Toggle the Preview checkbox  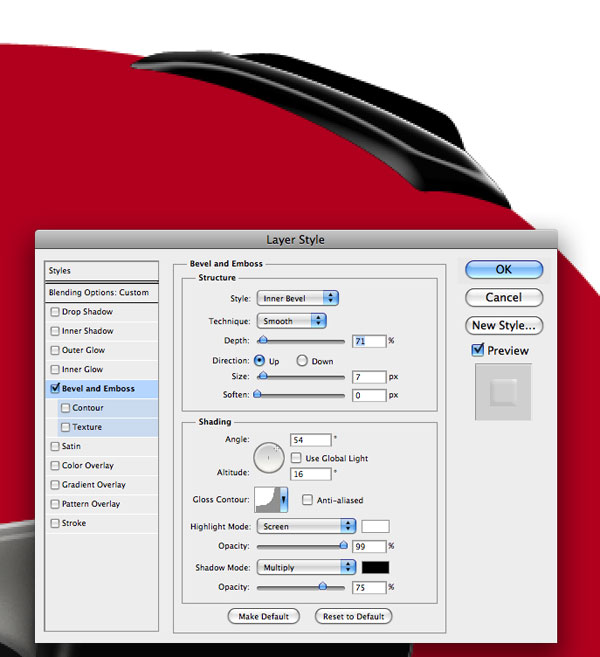tap(478, 350)
